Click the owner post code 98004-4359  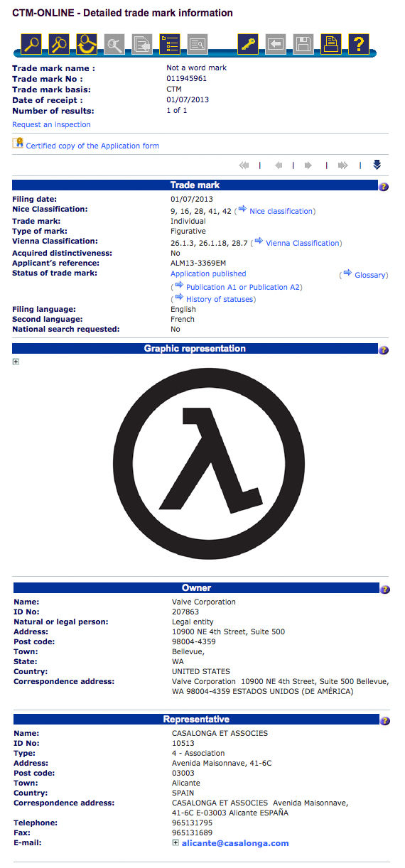[193, 641]
